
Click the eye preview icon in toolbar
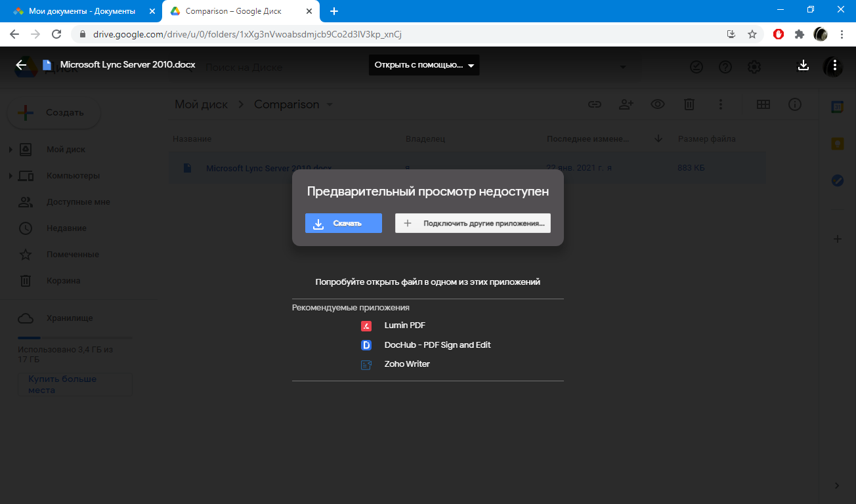click(x=658, y=104)
